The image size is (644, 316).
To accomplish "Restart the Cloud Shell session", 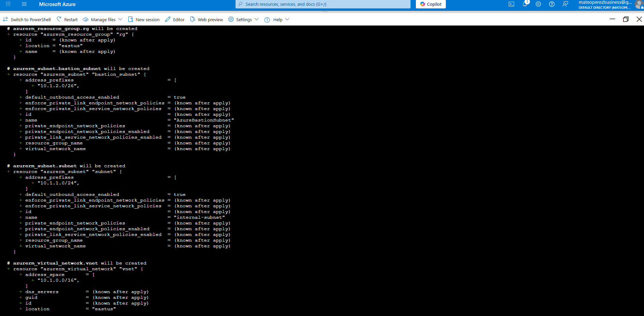I will 67,19.
